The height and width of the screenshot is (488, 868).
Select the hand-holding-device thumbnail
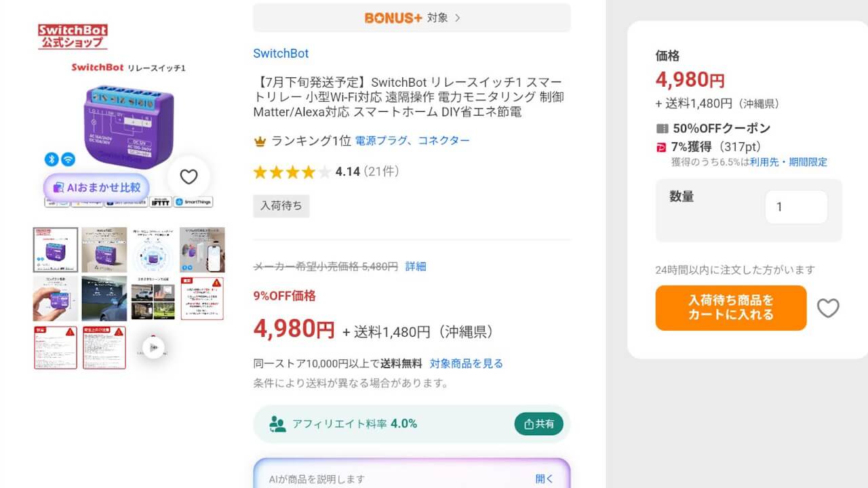(56, 298)
